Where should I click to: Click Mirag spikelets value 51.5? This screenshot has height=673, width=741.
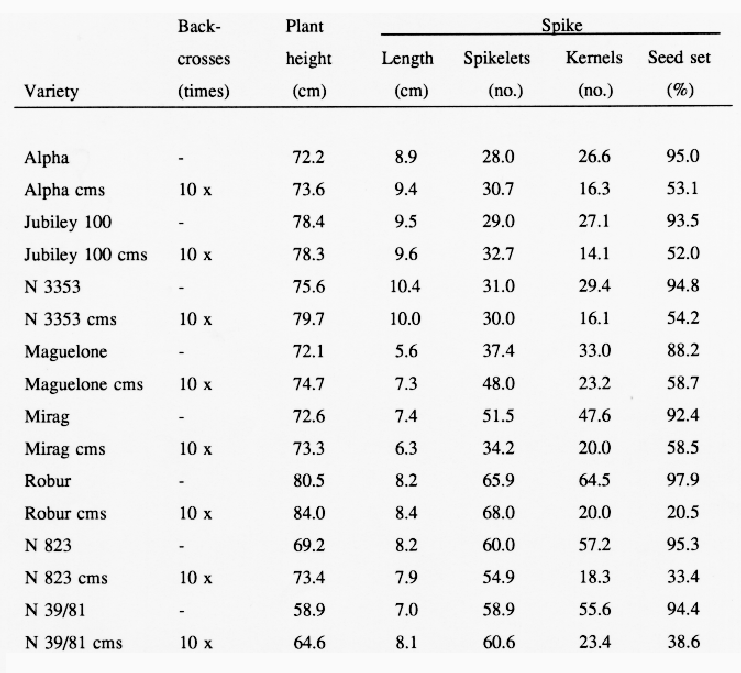pyautogui.click(x=498, y=416)
